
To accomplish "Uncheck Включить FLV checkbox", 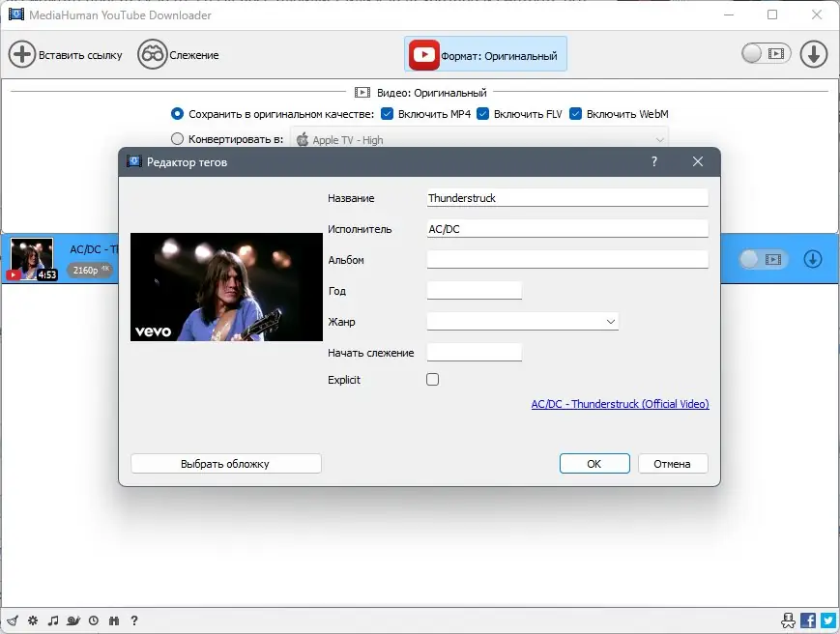I will click(x=482, y=114).
